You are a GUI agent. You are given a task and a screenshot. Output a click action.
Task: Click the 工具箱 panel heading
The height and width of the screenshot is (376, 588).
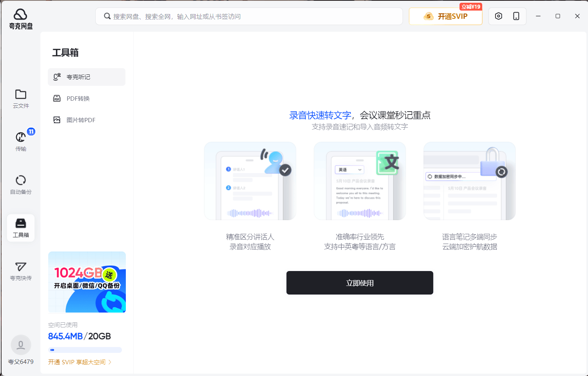point(65,52)
